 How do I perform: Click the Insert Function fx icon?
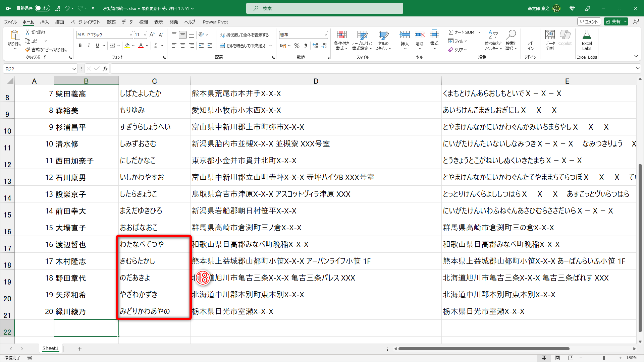105,69
